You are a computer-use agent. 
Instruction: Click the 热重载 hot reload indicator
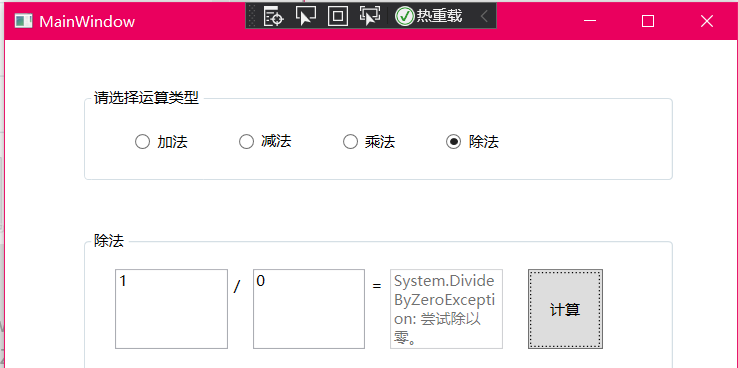428,16
